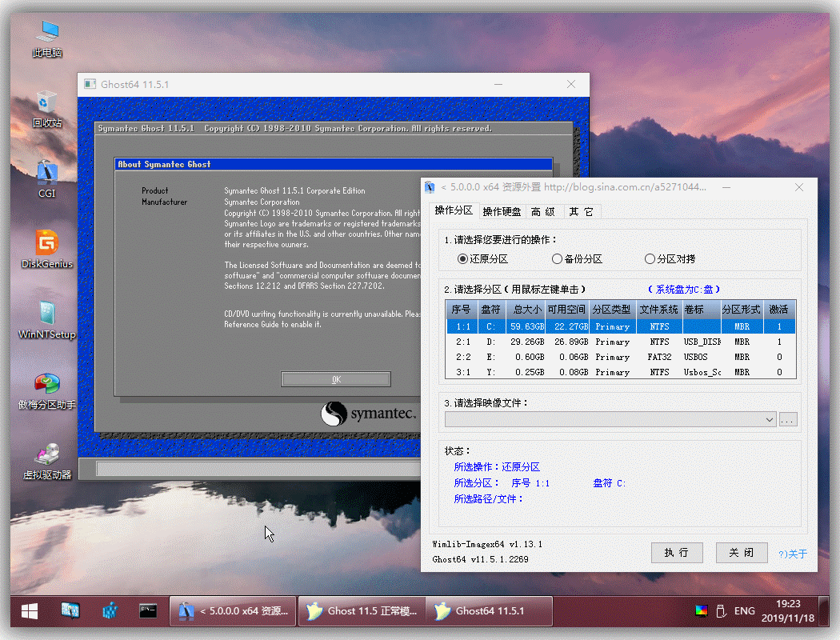Screen dimensions: 840x640
Task: Expand the image file dropdown arrow
Action: click(770, 419)
